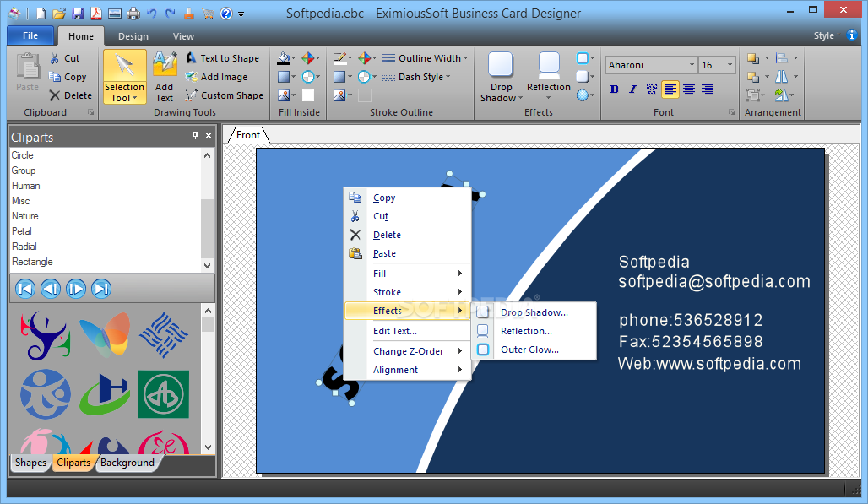Open the Aharoni font name dropdown
868x504 pixels.
pos(692,65)
